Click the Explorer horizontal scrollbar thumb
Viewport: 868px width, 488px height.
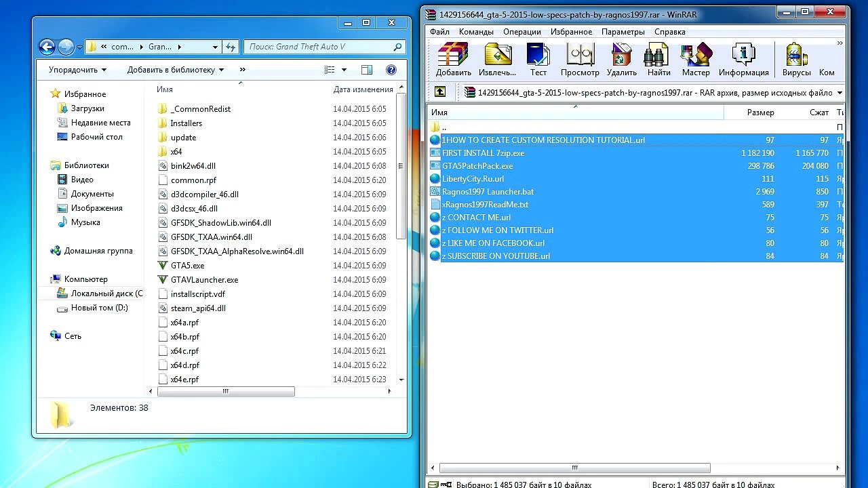(x=226, y=391)
